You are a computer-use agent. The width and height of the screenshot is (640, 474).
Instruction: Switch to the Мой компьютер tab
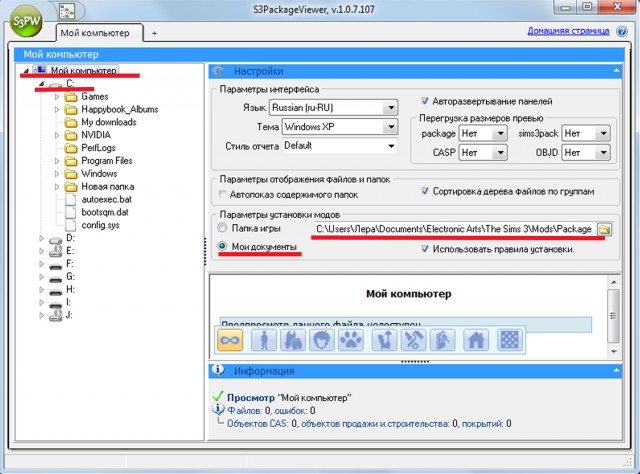97,33
